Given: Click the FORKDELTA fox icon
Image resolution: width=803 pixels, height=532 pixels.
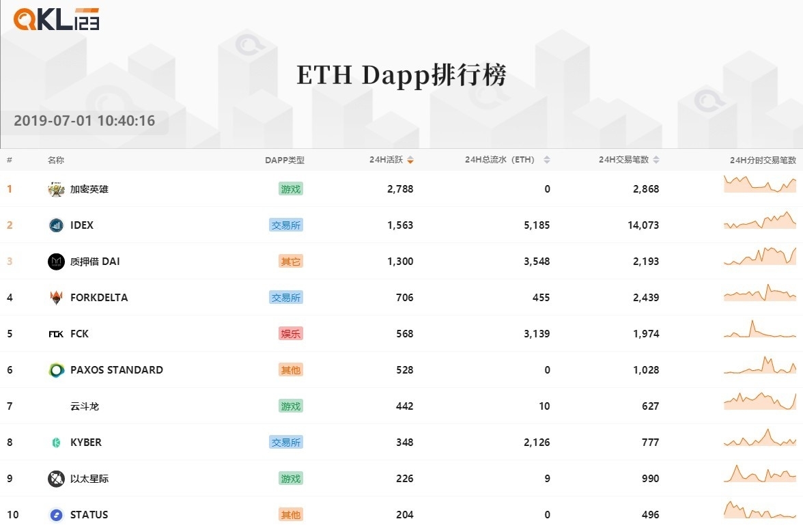Looking at the screenshot, I should [56, 298].
